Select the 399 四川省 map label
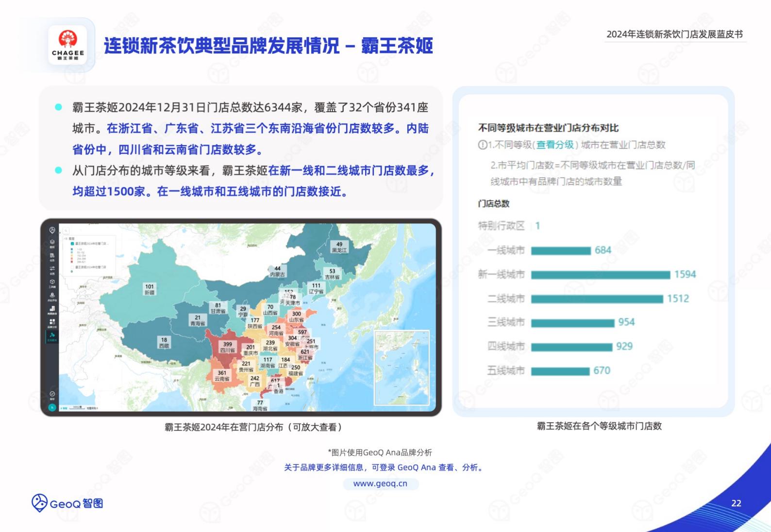Screen dimensions: 771x532 tap(227, 347)
